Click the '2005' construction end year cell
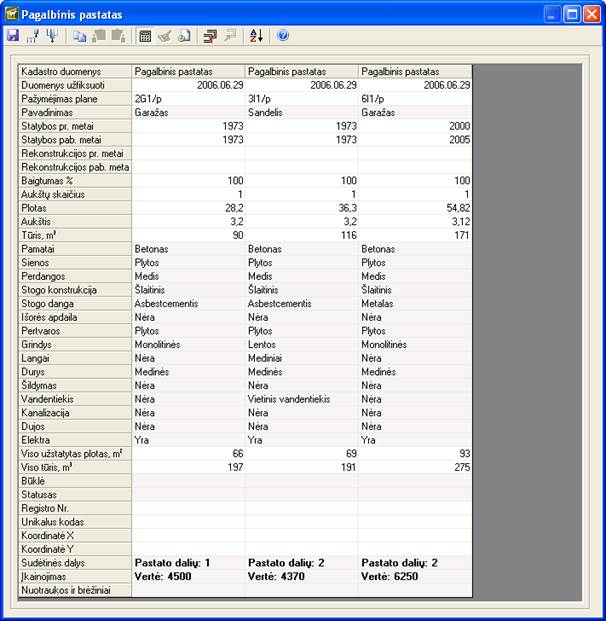The width and height of the screenshot is (606, 621). coord(415,139)
